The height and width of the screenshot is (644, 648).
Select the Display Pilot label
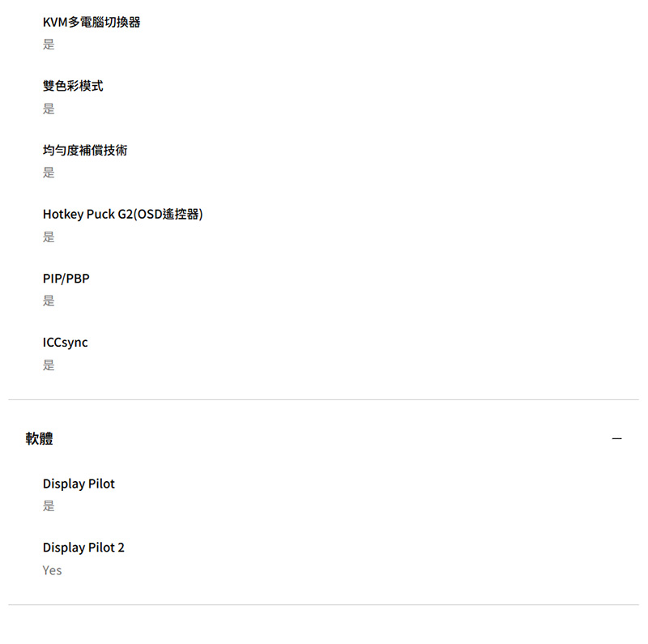[79, 484]
